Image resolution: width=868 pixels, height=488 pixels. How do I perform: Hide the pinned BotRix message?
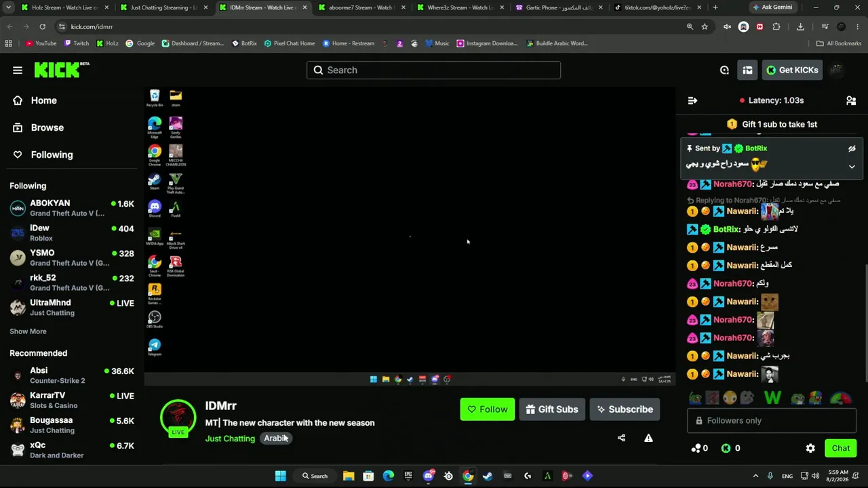852,148
